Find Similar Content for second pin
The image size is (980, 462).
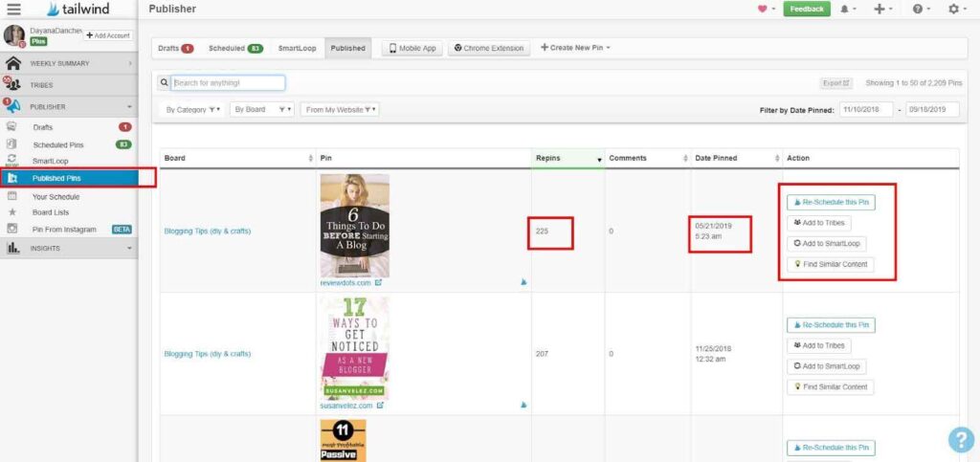point(830,387)
